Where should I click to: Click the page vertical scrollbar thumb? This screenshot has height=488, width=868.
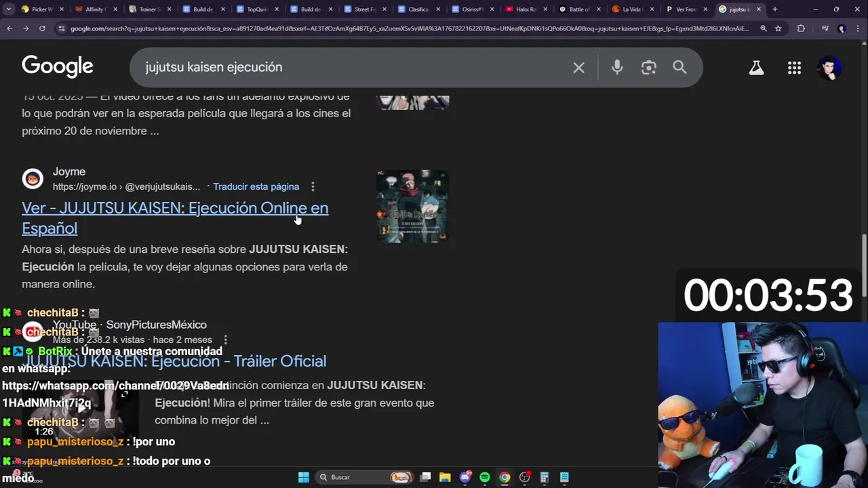coord(864,265)
